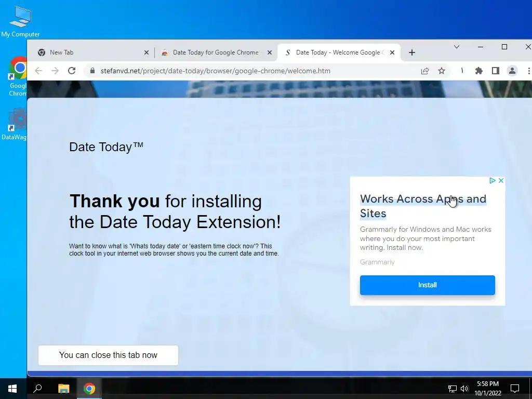Image resolution: width=532 pixels, height=399 pixels.
Task: Open File Explorer from the taskbar
Action: click(x=63, y=389)
